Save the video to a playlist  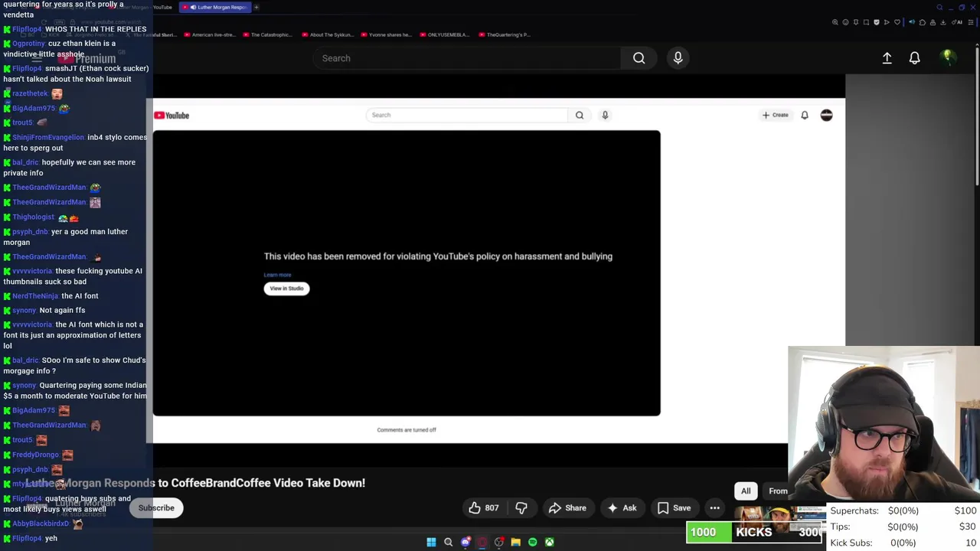coord(674,508)
